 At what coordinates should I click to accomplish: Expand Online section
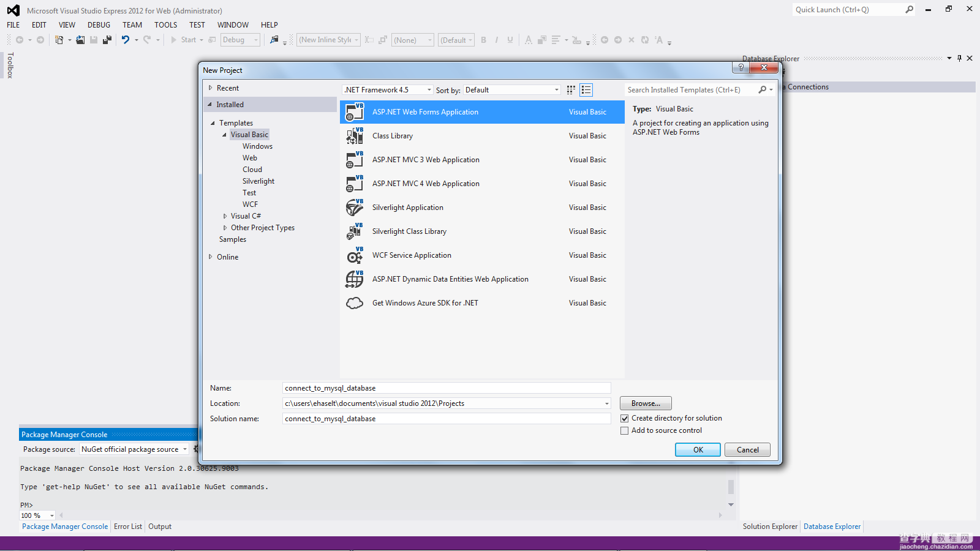pyautogui.click(x=210, y=257)
